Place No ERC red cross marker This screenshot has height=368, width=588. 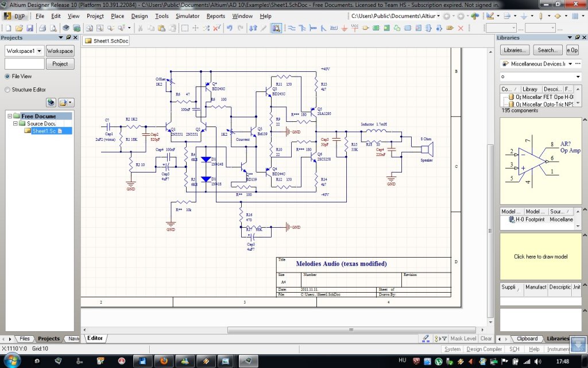pyautogui.click(x=461, y=28)
